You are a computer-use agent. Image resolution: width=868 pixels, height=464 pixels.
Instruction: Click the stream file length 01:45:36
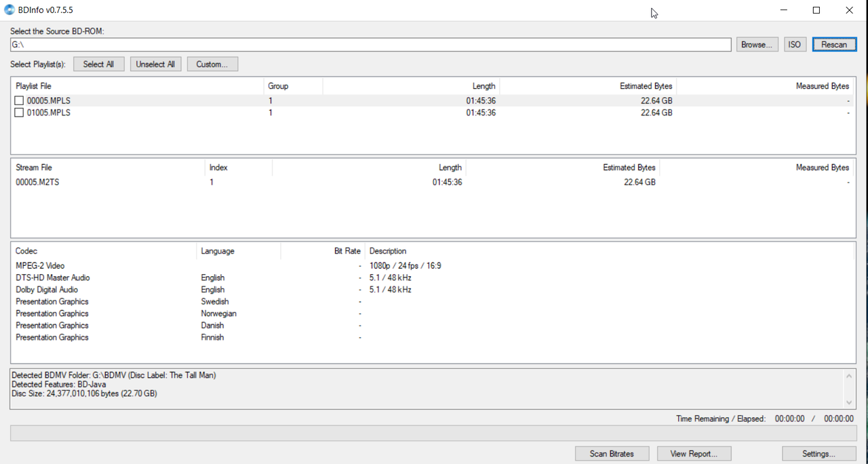(x=448, y=182)
